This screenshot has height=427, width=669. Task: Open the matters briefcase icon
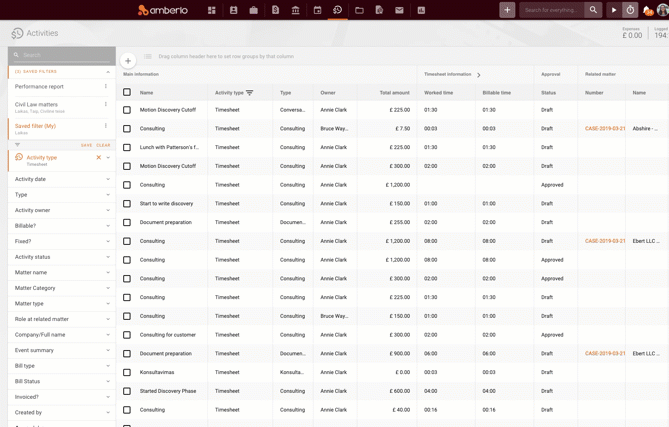tap(253, 10)
